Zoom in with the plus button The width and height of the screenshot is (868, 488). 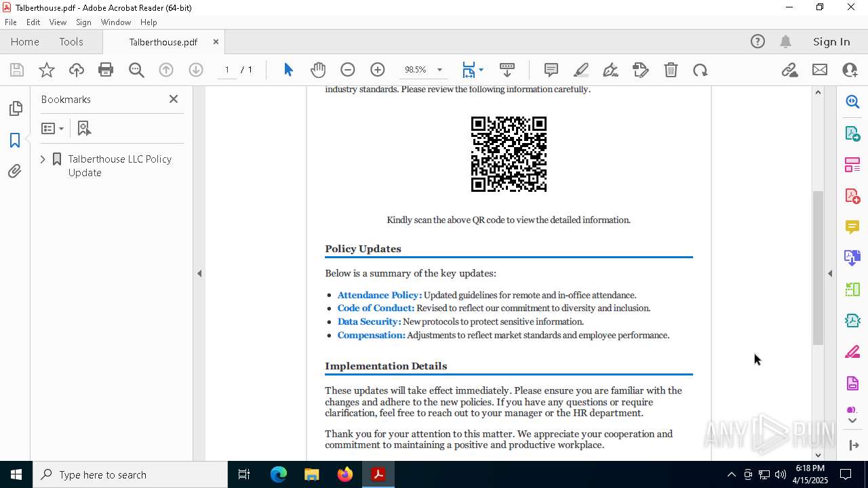[x=378, y=70]
